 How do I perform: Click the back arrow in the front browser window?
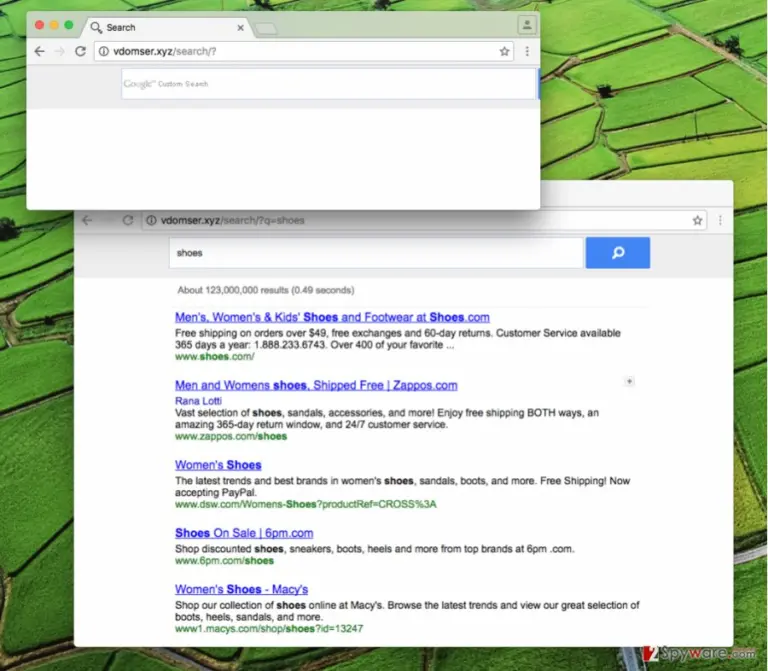pos(39,51)
